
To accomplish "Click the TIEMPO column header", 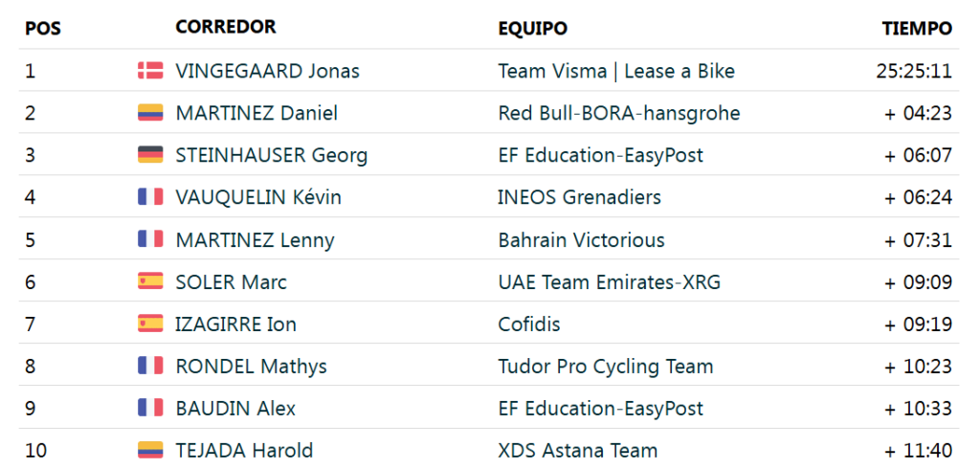I will pos(916,29).
